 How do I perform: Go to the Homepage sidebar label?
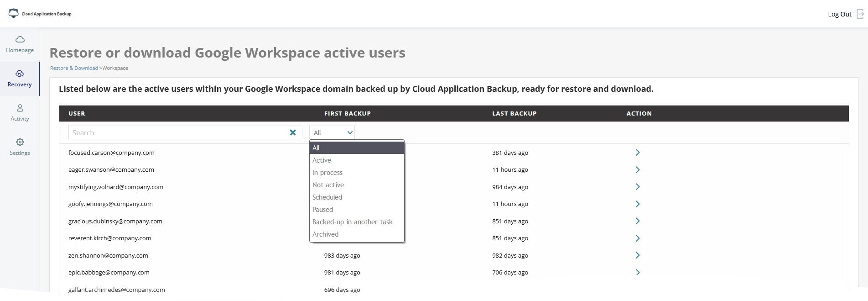(x=20, y=50)
